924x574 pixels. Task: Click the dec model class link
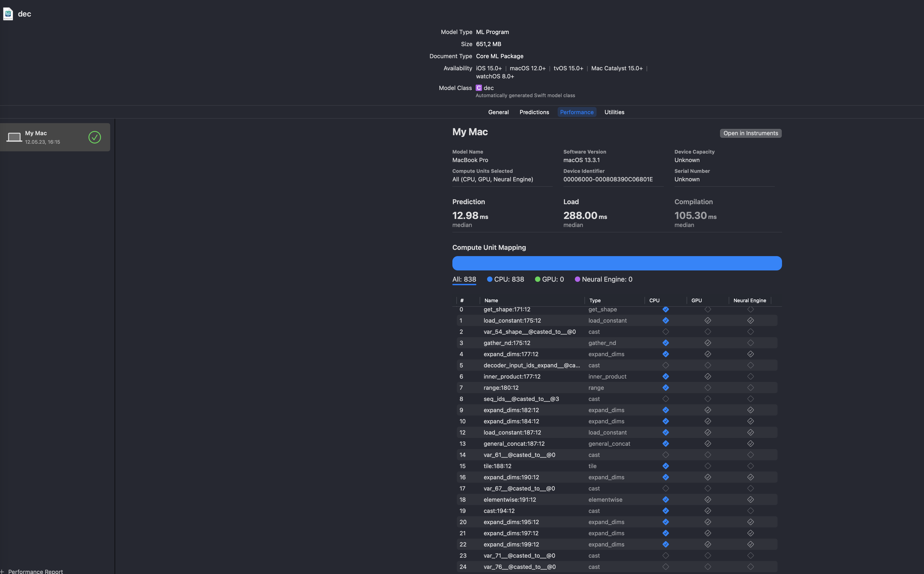pyautogui.click(x=488, y=88)
